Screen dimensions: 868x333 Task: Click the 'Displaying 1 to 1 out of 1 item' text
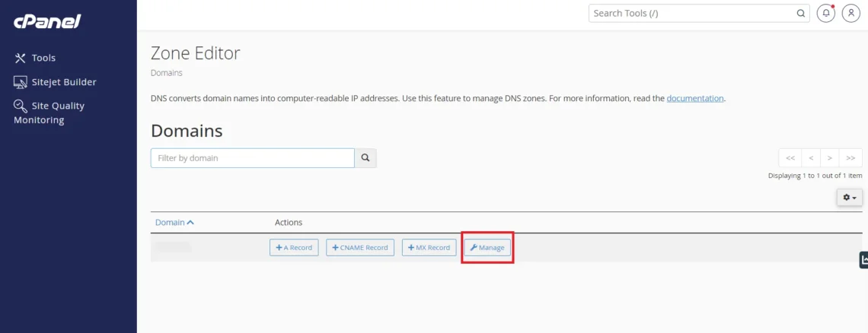click(x=815, y=176)
